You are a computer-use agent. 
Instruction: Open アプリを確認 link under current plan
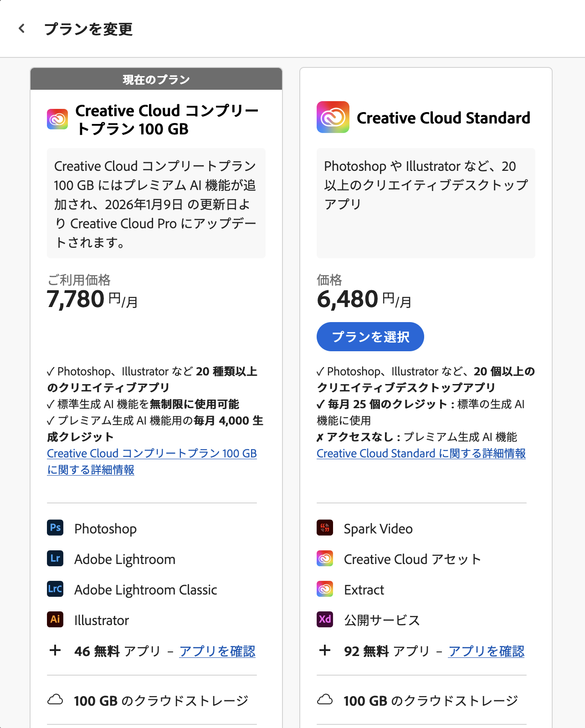click(x=217, y=651)
